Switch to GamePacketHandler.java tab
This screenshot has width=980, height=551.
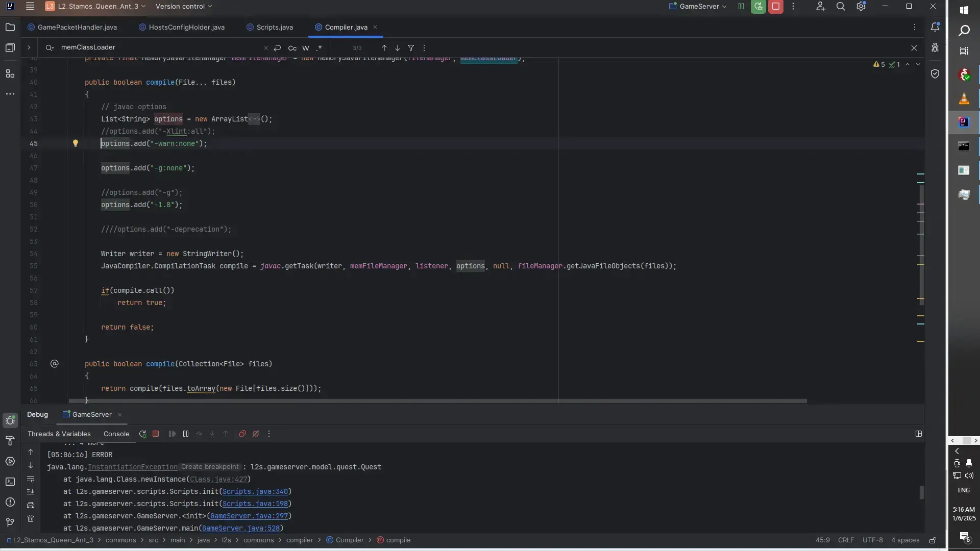click(72, 28)
